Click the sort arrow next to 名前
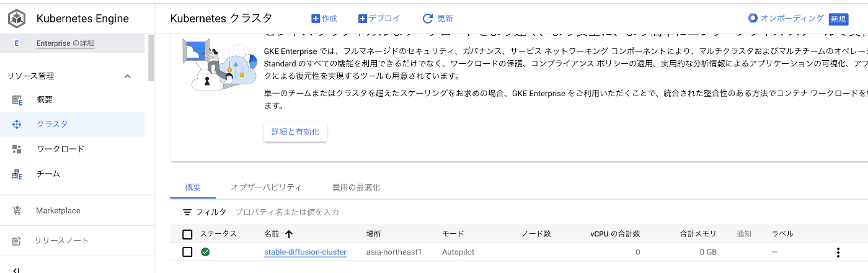The height and width of the screenshot is (273, 868). (289, 234)
